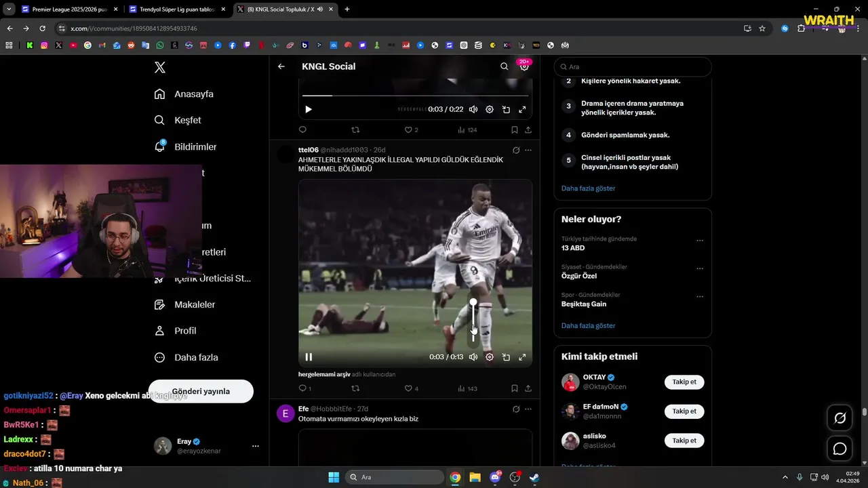Toggle mute on the 0:13 video
The height and width of the screenshot is (488, 868).
(x=473, y=357)
